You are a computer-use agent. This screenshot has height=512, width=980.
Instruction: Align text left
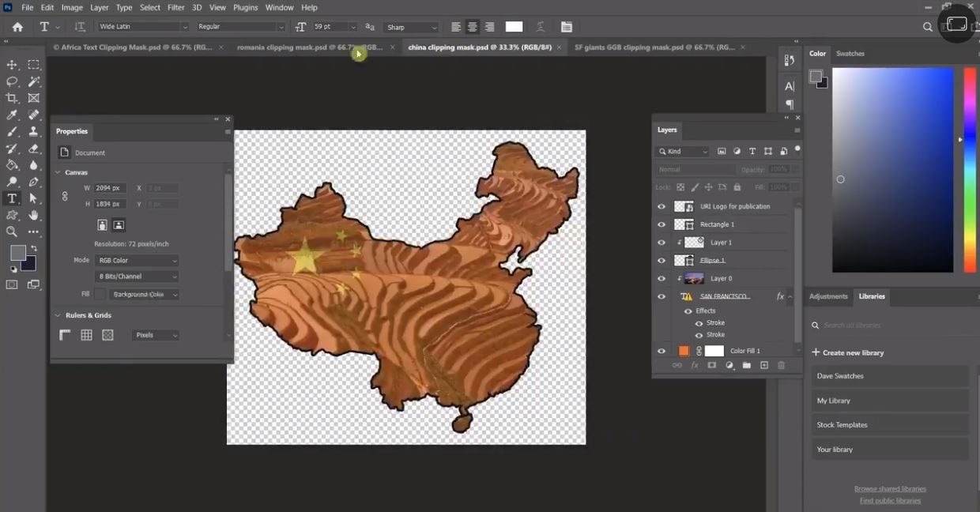(456, 27)
